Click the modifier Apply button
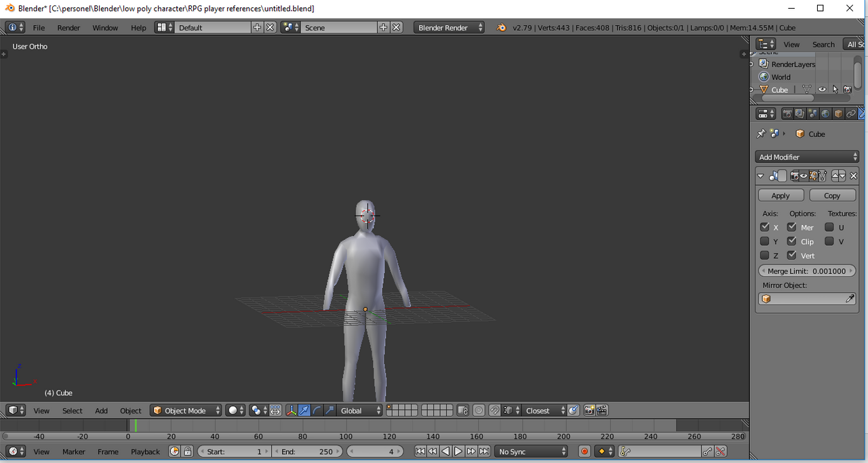Image resolution: width=868 pixels, height=463 pixels. (x=781, y=195)
